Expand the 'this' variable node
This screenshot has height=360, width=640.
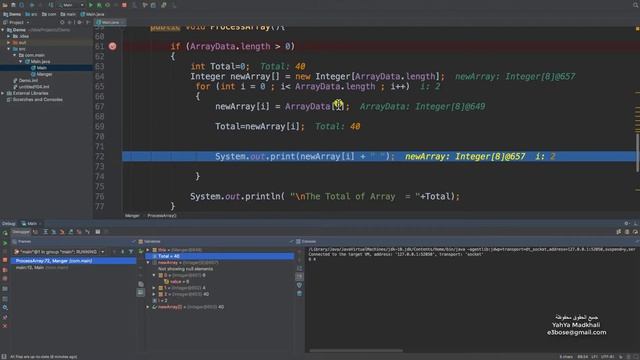[148, 250]
